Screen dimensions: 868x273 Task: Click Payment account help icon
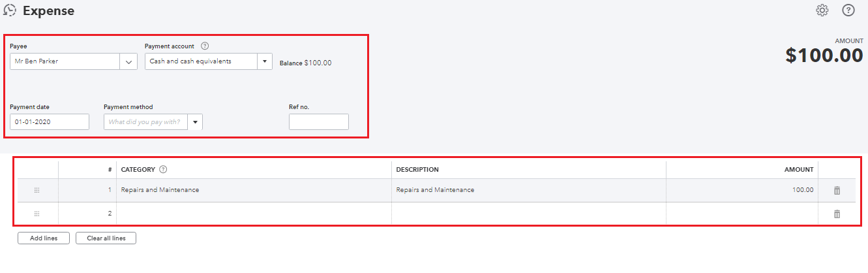pyautogui.click(x=205, y=46)
